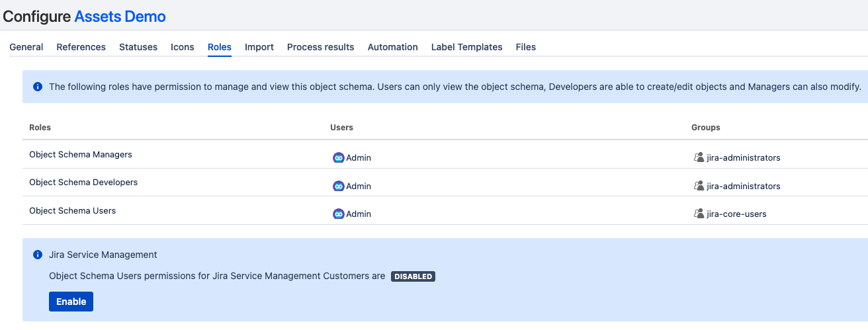The image size is (868, 330).
Task: Open the General tab
Action: click(26, 47)
